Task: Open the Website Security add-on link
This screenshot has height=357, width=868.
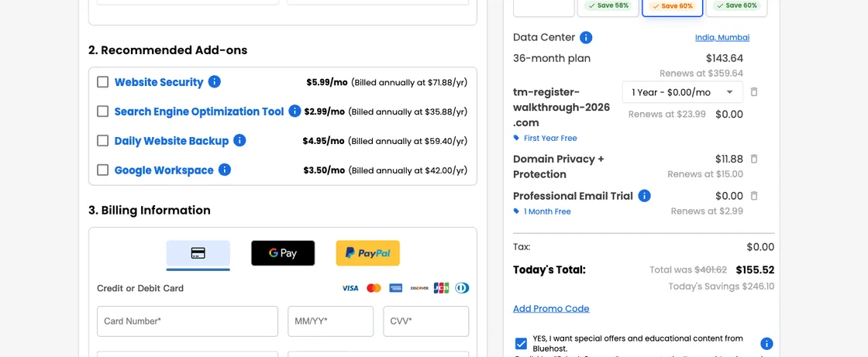Action: [159, 82]
